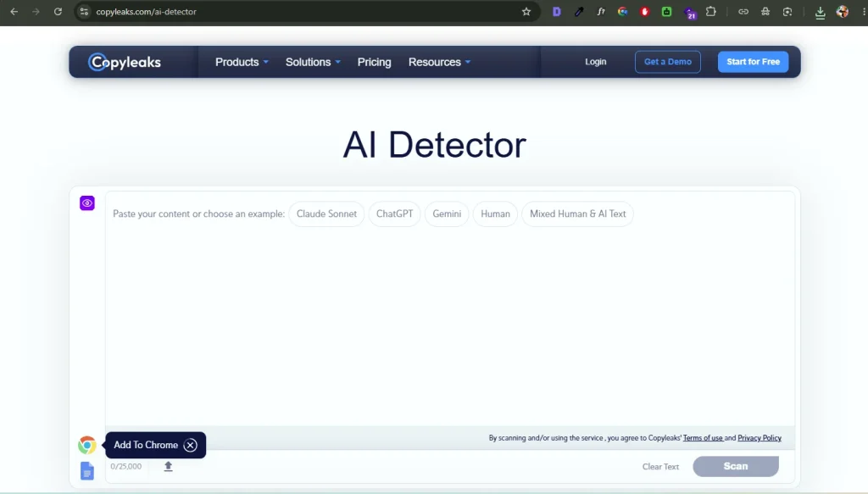Expand the Resources dropdown menu
The image size is (868, 494).
point(440,62)
